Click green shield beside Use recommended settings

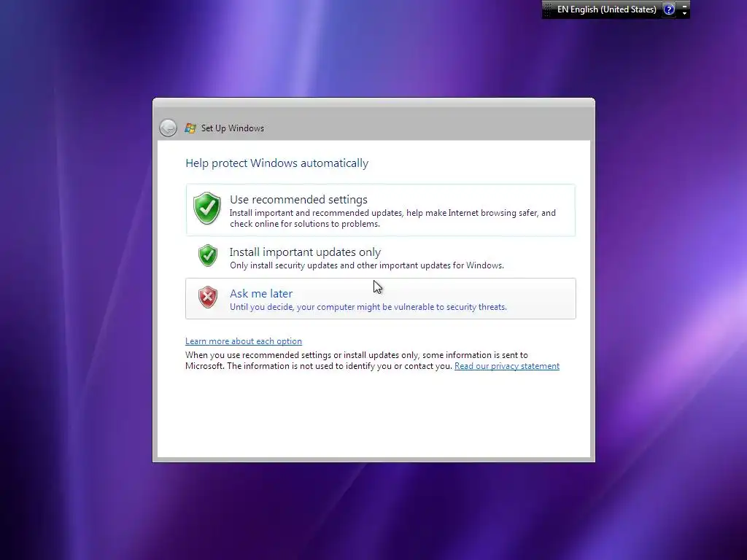click(207, 208)
